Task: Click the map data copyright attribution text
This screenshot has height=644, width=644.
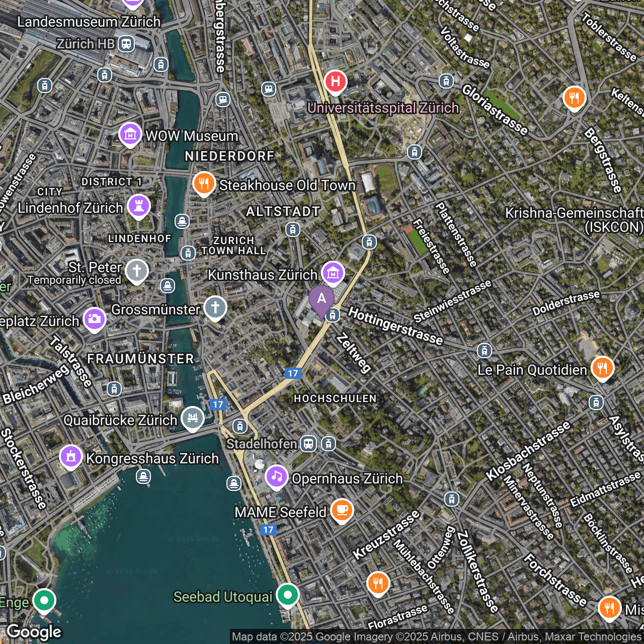Action: click(437, 637)
